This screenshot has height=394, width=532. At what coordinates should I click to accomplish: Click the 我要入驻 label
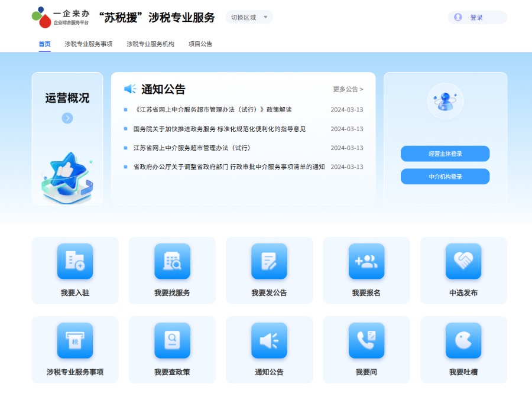[x=75, y=293]
